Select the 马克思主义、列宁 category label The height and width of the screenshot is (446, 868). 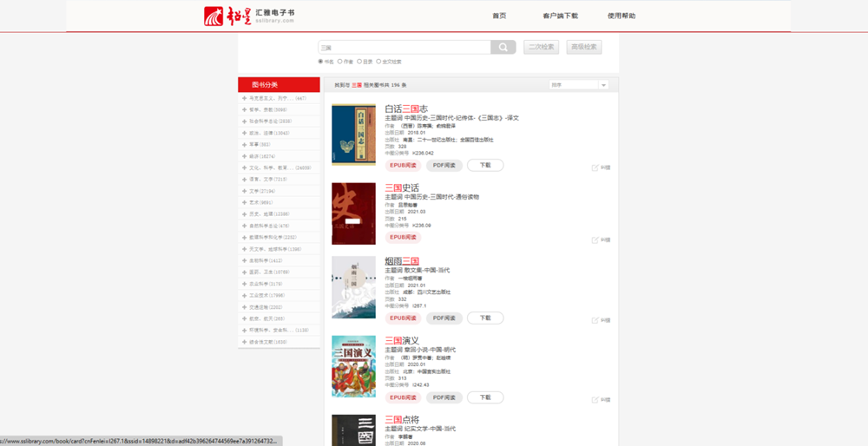pos(278,98)
